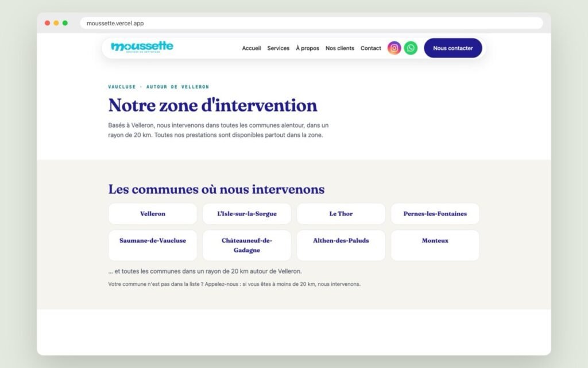Select the Châteauneuf-de-Gadagne card
Screen dimensions: 588x368
[x=247, y=246]
